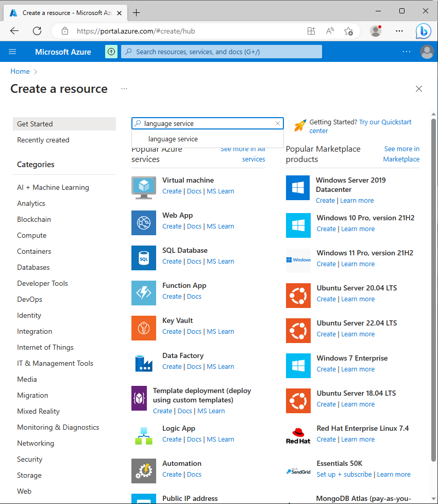Choose the Databases category

pos(33,267)
